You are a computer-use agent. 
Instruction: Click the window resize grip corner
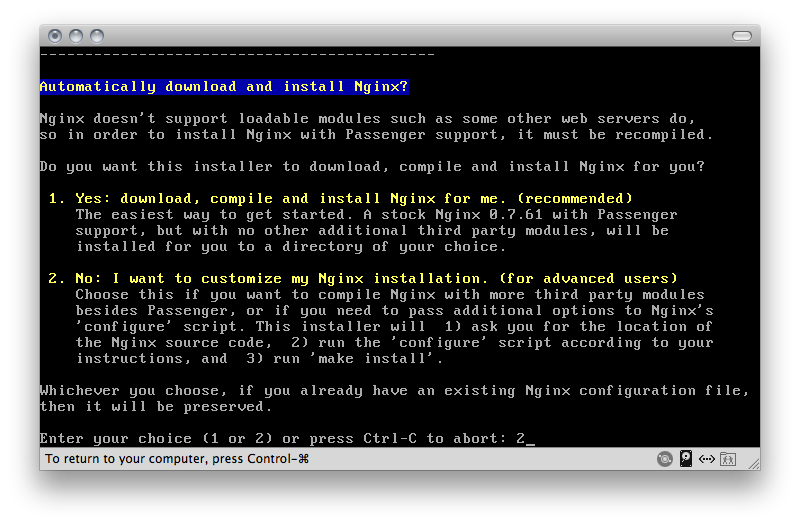click(x=754, y=463)
